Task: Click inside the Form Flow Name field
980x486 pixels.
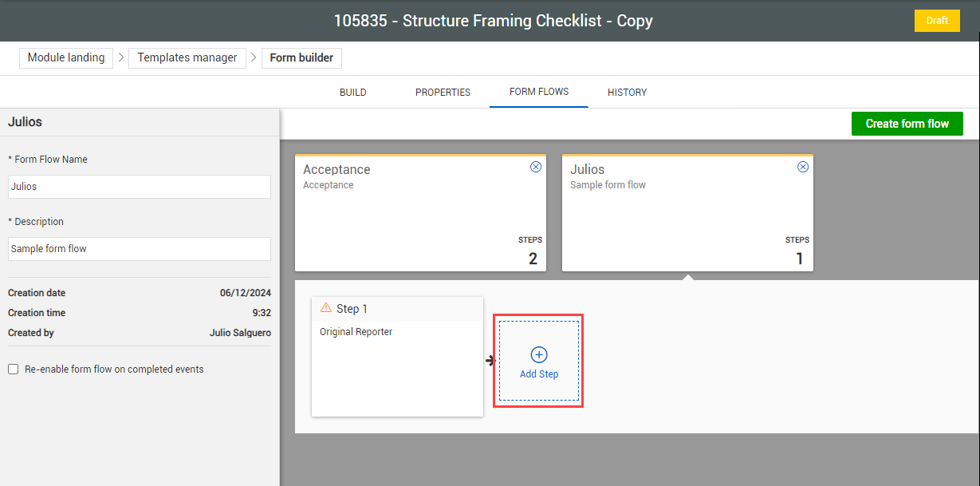Action: point(139,187)
